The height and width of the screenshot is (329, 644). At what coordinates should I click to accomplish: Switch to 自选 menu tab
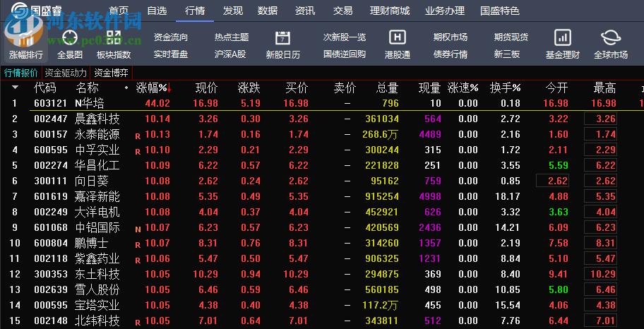tap(157, 11)
